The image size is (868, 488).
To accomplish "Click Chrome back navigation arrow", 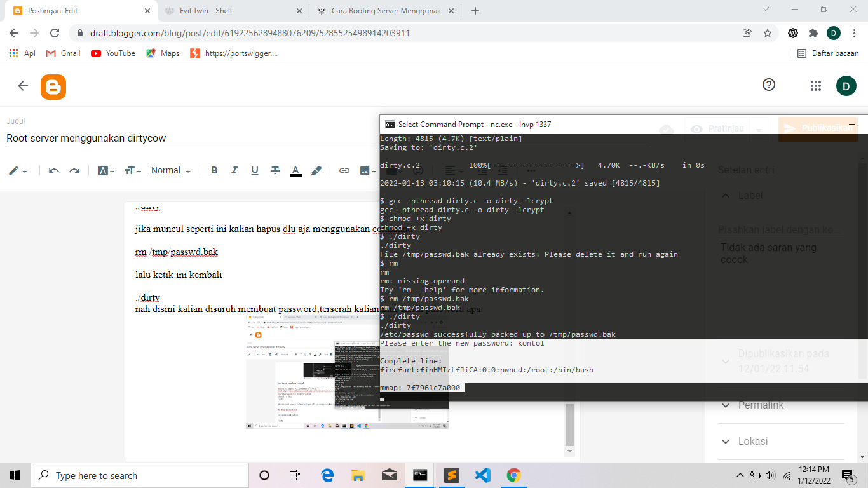I will pyautogui.click(x=14, y=33).
